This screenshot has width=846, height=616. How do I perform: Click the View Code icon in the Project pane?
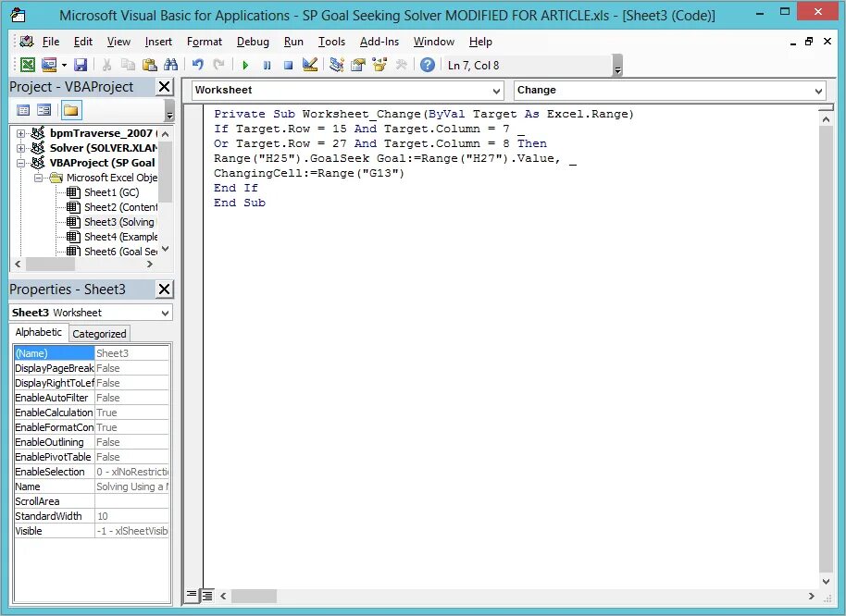click(23, 110)
